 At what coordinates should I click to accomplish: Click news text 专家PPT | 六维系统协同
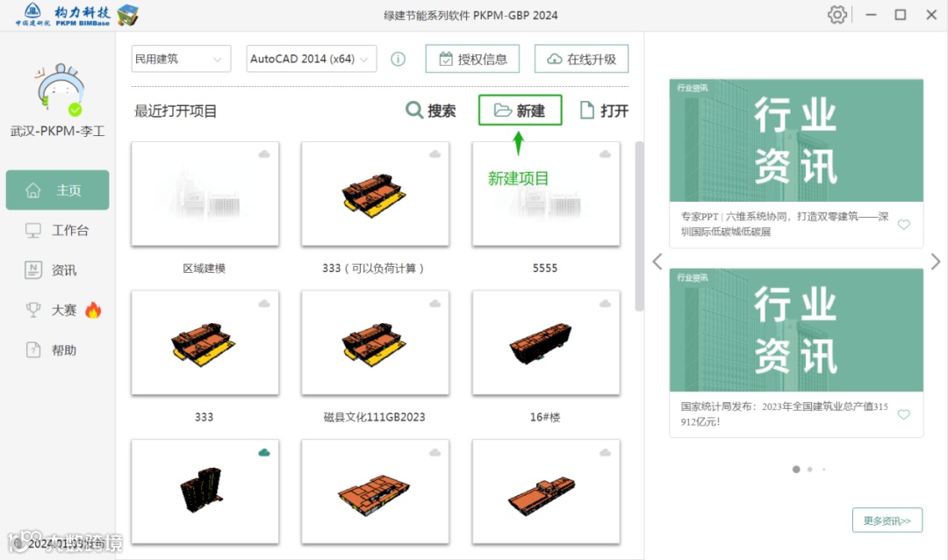point(784,224)
